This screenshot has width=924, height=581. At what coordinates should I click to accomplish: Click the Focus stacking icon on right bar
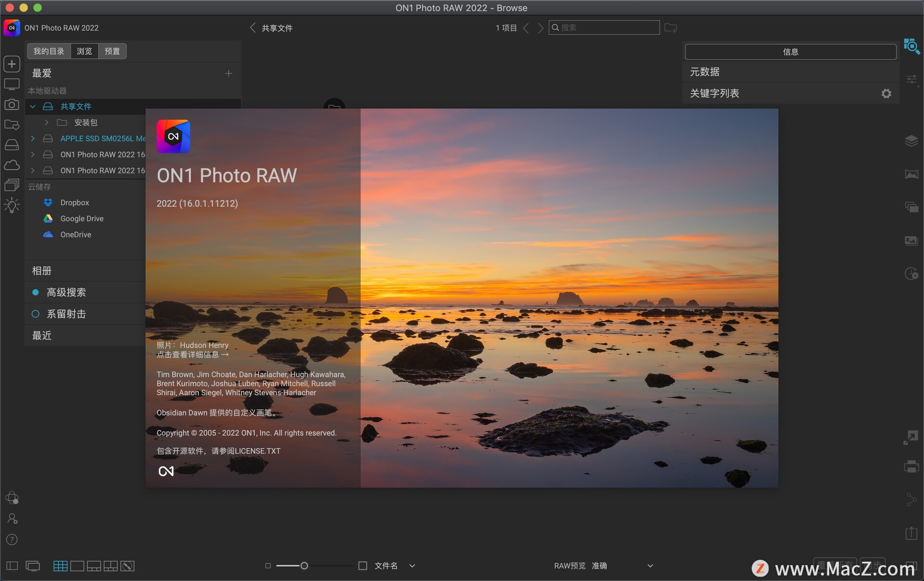[x=911, y=240]
